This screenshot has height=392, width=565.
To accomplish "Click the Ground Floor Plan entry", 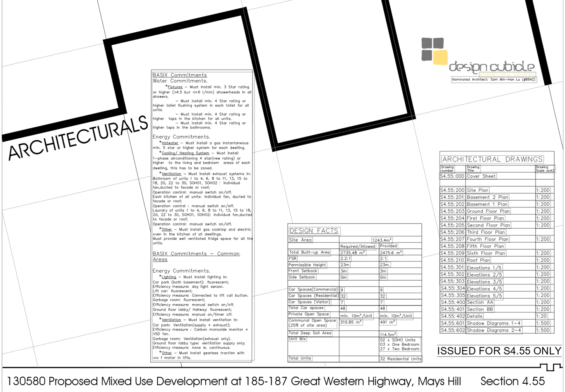I will coord(488,211).
